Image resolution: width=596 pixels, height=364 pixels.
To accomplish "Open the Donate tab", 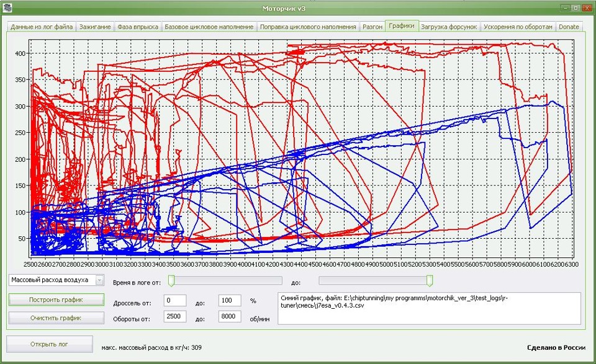I will [569, 27].
